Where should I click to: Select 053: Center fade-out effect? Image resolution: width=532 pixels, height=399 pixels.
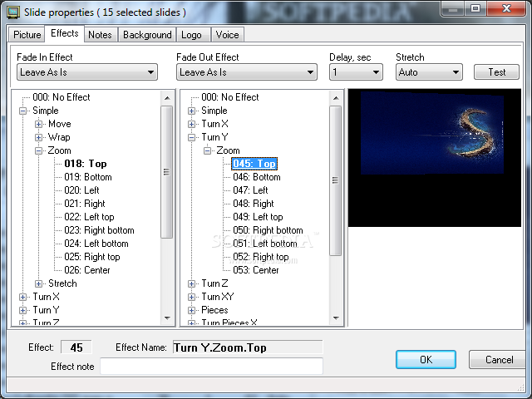point(256,270)
